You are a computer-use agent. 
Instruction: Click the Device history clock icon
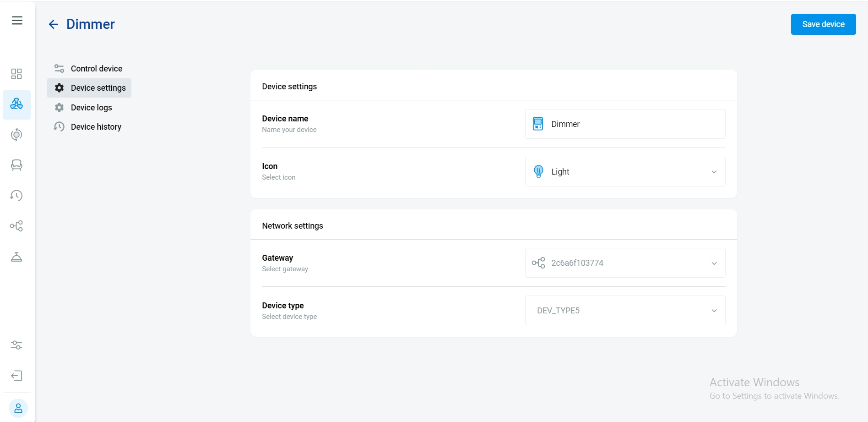(59, 126)
